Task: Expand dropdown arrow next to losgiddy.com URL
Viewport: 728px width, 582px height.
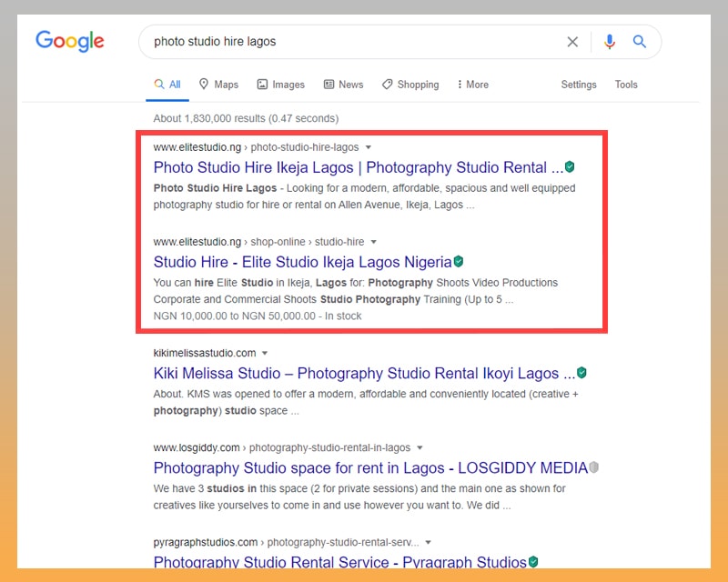Action: pyautogui.click(x=420, y=448)
